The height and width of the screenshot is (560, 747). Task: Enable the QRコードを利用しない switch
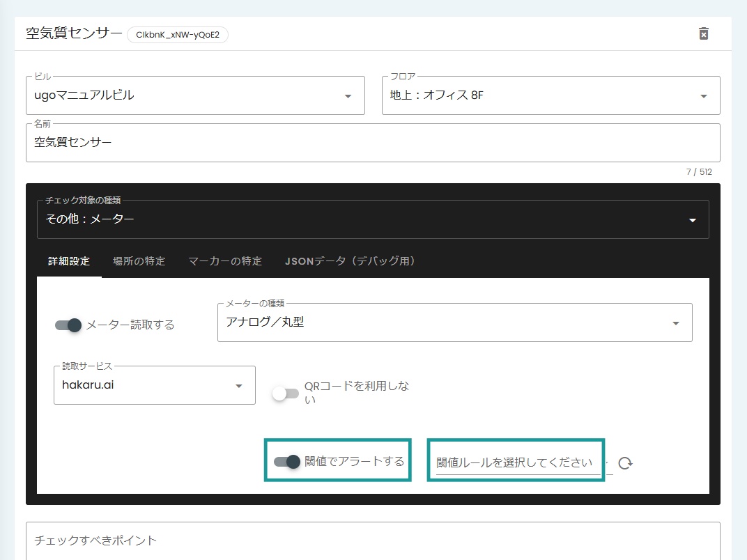pos(286,394)
